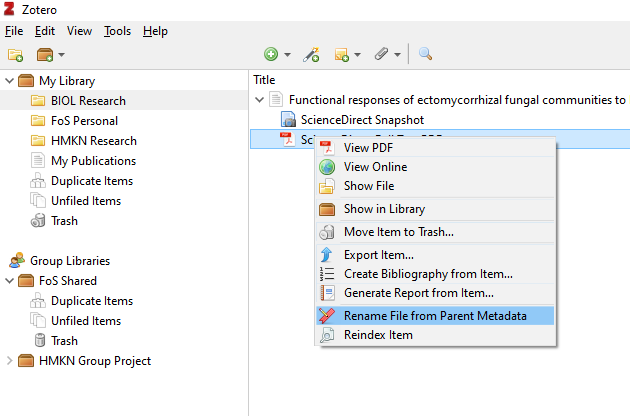630x416 pixels.
Task: Choose Export Item from the context menu
Action: coord(436,255)
